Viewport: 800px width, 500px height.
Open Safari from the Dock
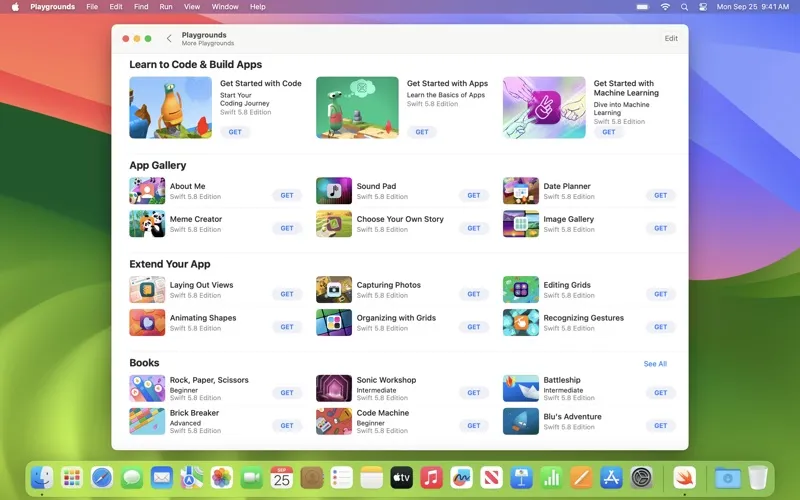click(x=102, y=478)
